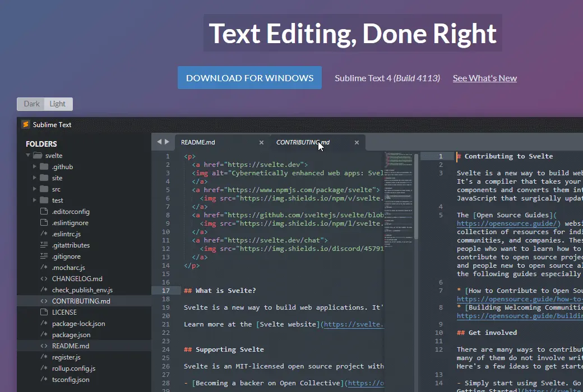
Task: Open the opensource.guide/how-to link on line 7
Action: [520, 299]
